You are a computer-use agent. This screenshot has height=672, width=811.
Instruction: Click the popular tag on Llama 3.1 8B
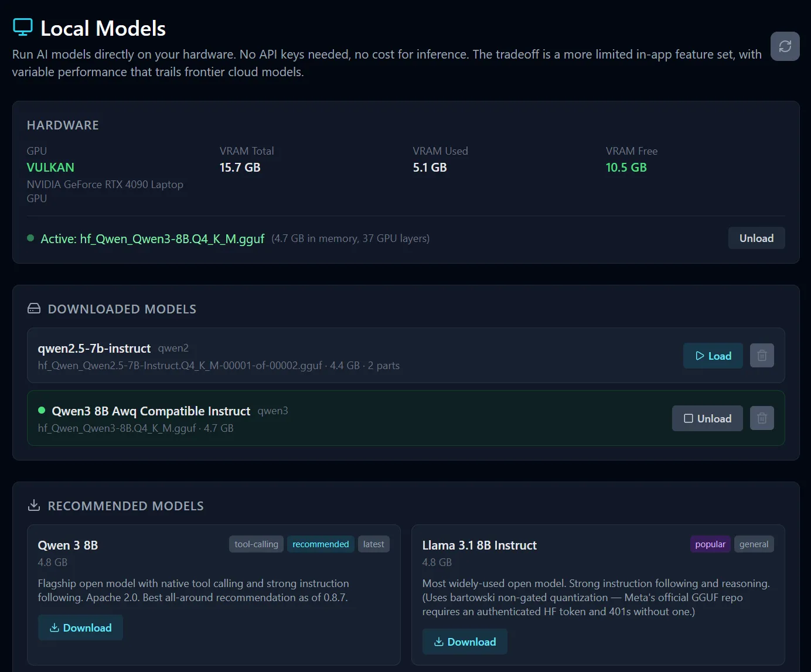coord(710,544)
